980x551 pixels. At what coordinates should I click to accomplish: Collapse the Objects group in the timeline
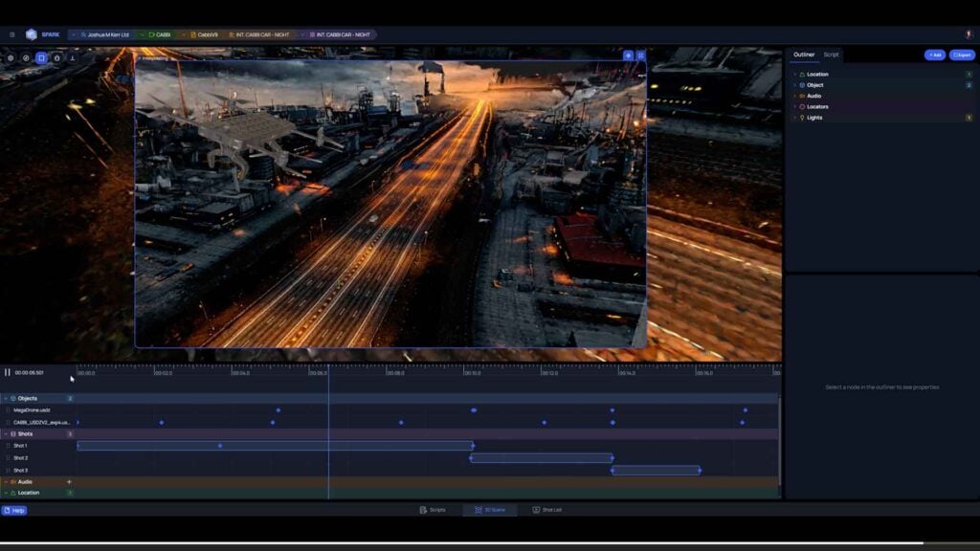(6, 399)
